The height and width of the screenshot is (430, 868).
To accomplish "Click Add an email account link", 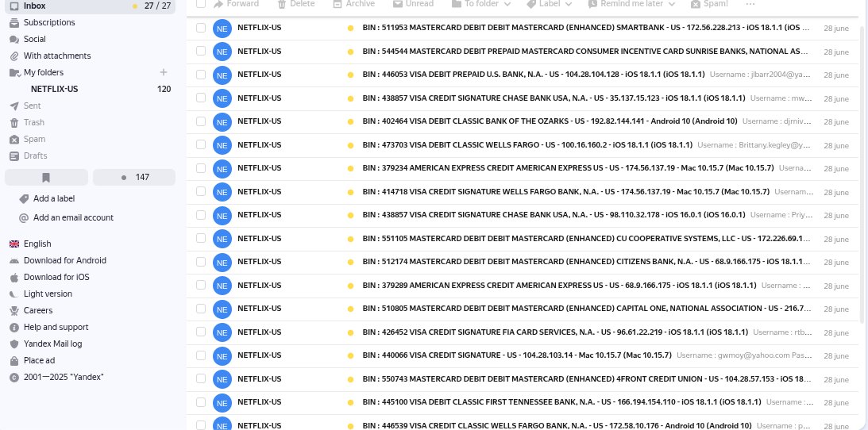I will pos(73,217).
